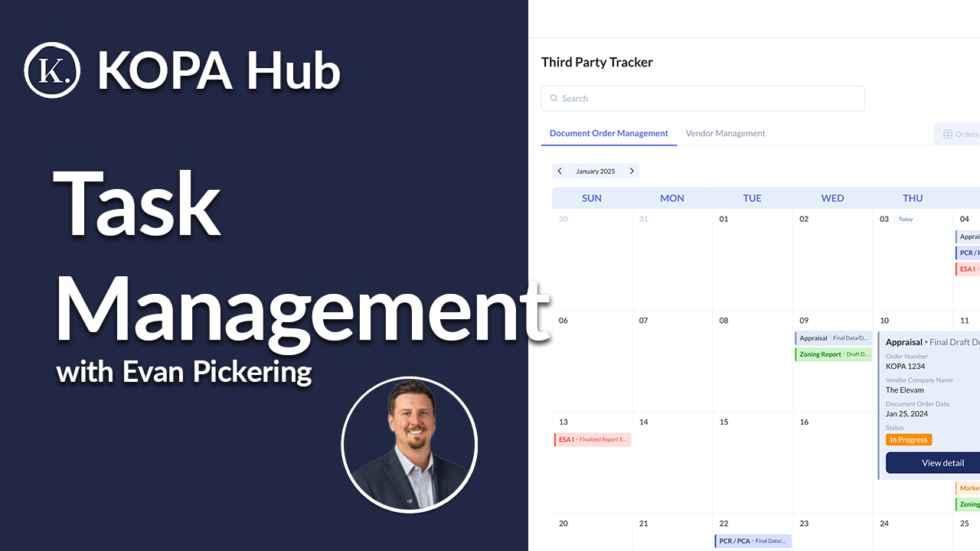980x551 pixels.
Task: Open Zoning Report event on the 9th
Action: pyautogui.click(x=834, y=354)
